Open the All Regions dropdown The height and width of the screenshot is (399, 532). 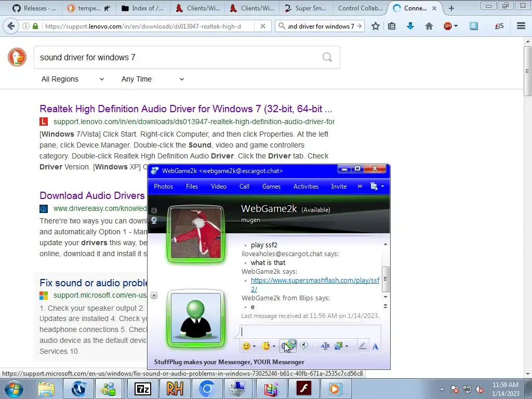click(x=72, y=79)
